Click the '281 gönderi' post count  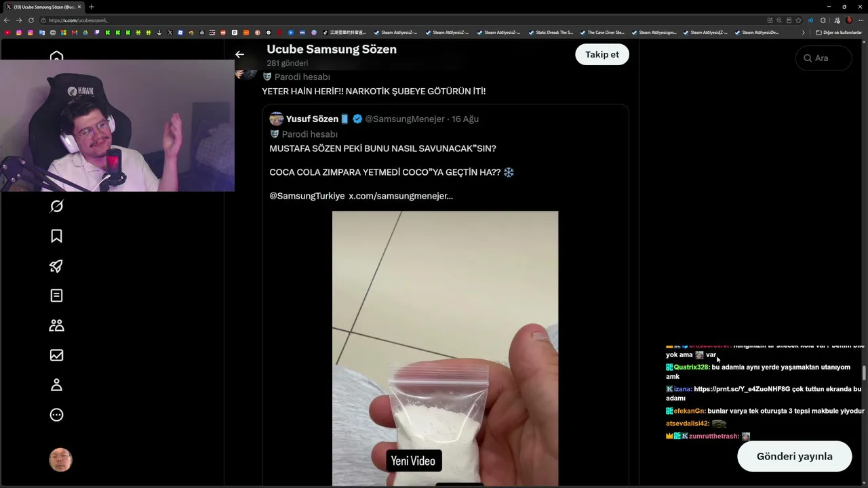point(288,63)
